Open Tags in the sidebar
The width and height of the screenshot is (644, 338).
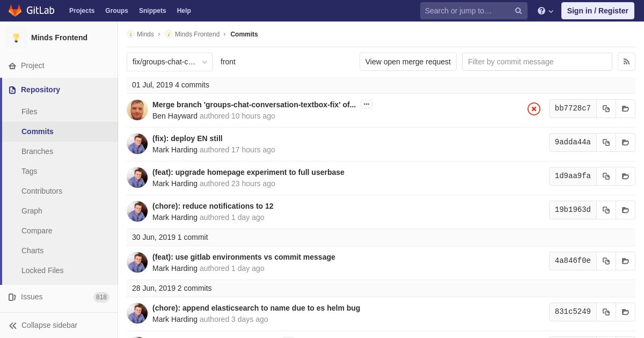click(60, 171)
